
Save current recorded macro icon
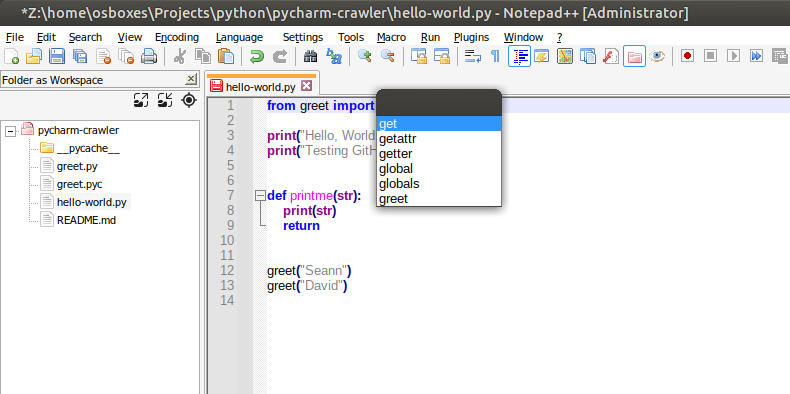[x=779, y=55]
